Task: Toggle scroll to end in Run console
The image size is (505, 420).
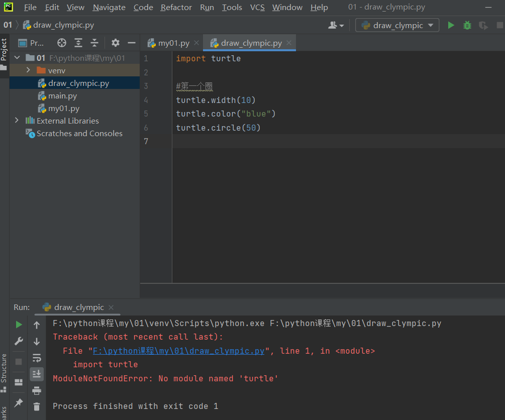Action: tap(37, 374)
